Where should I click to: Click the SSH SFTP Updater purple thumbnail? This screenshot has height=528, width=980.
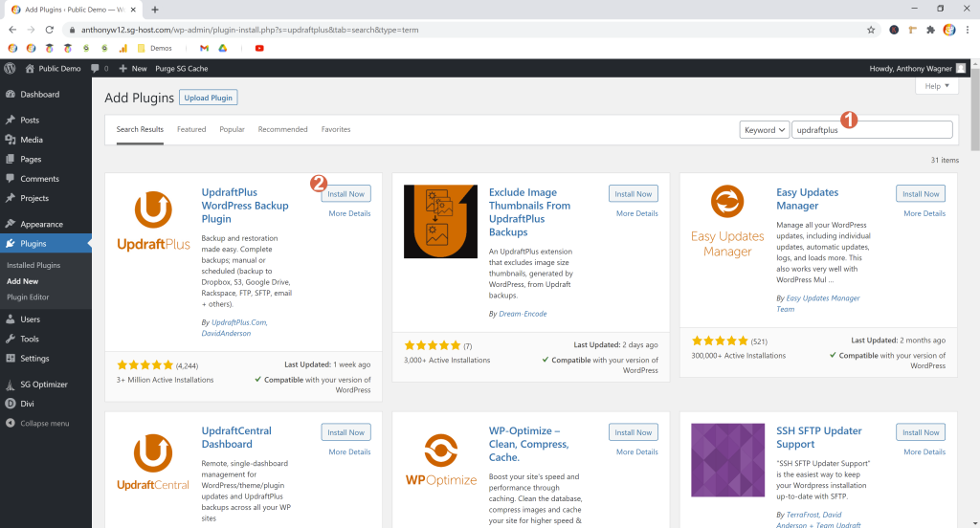coord(727,460)
